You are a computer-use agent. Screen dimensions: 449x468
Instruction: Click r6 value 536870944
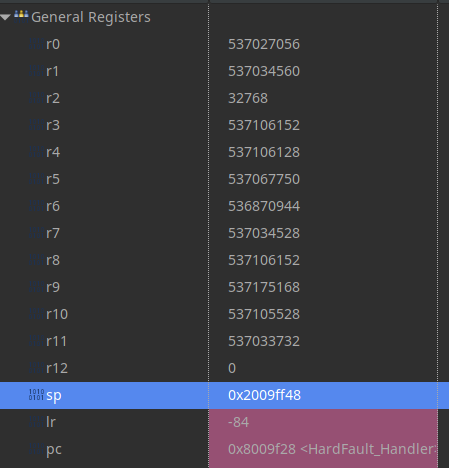(x=264, y=206)
